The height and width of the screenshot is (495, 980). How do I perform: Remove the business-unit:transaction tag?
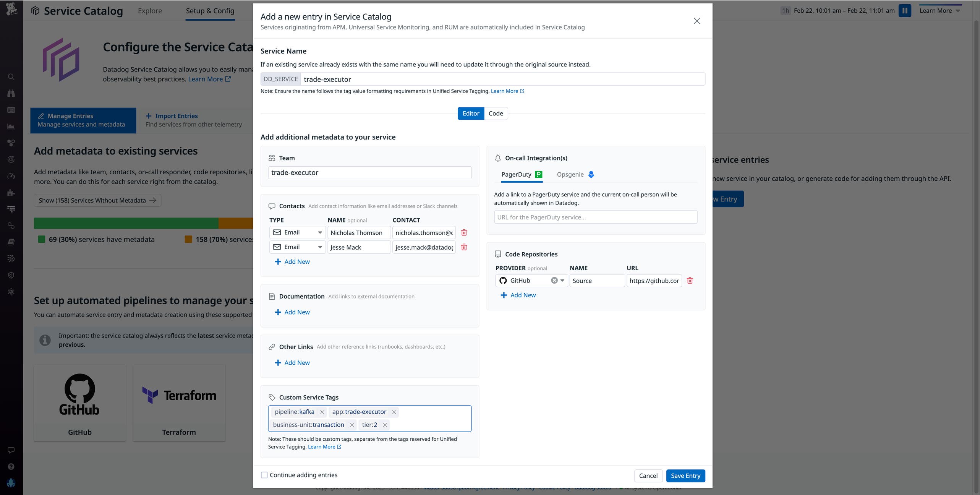(x=352, y=425)
